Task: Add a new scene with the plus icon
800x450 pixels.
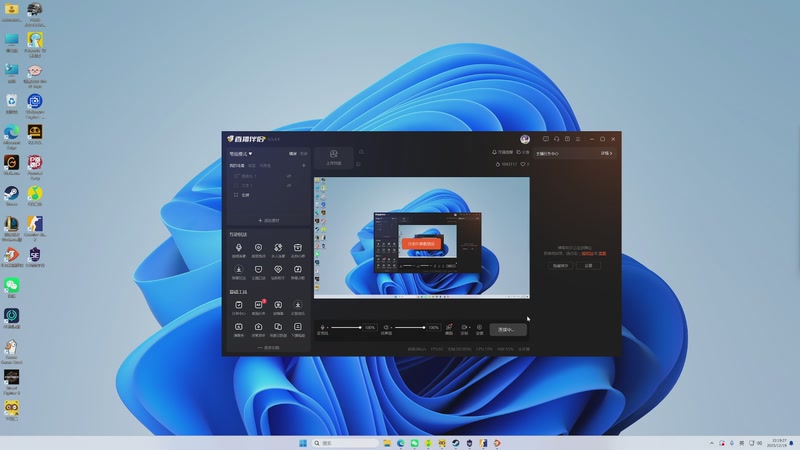Action: pos(304,166)
